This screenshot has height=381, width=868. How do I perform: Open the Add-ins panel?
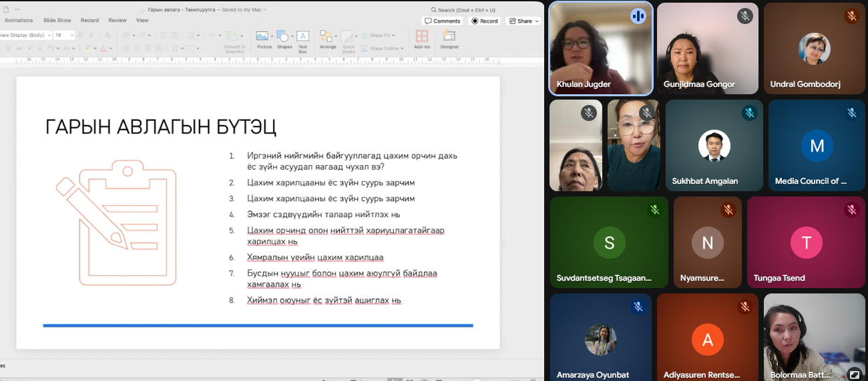coord(421,39)
